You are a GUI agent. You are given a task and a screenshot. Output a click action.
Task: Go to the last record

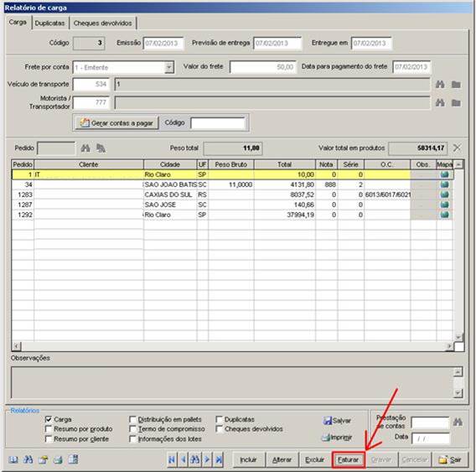[219, 459]
